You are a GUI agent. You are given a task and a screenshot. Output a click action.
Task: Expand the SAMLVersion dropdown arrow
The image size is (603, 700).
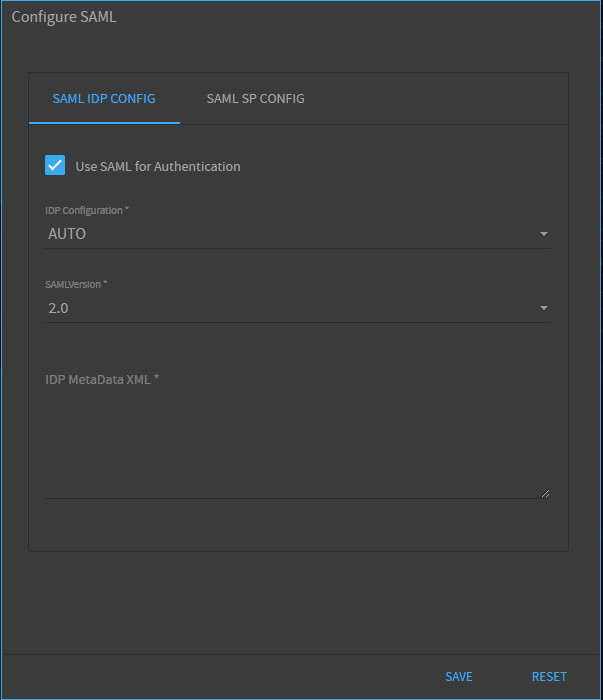click(x=544, y=308)
